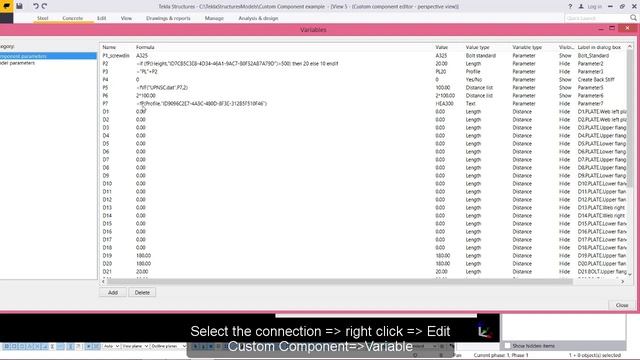The width and height of the screenshot is (640, 360).
Task: Open the View plane dropdown
Action: 136,346
